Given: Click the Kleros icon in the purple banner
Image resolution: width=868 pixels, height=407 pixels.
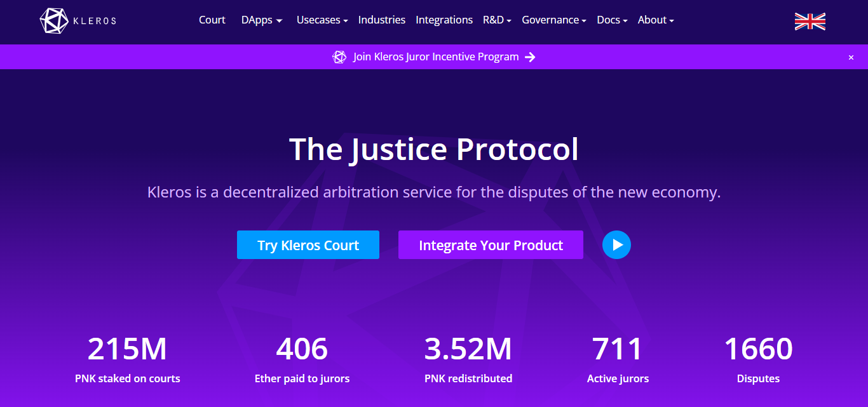Looking at the screenshot, I should pos(339,57).
